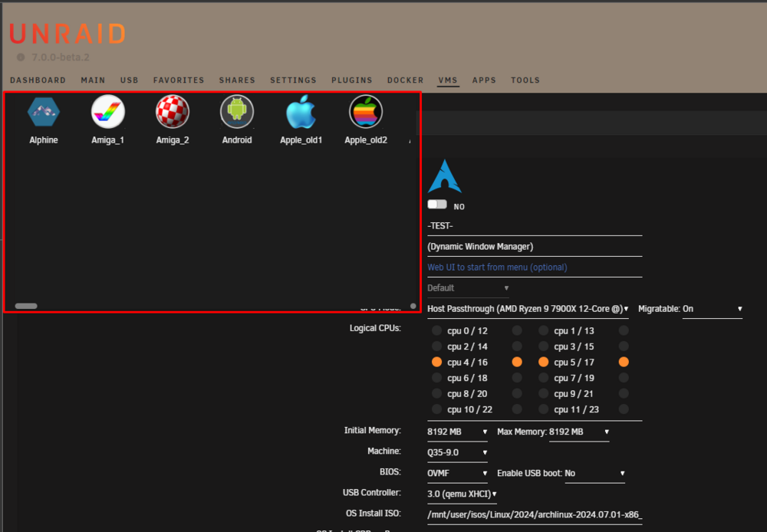The width and height of the screenshot is (767, 532).
Task: Open the DOCKER tab
Action: [406, 80]
